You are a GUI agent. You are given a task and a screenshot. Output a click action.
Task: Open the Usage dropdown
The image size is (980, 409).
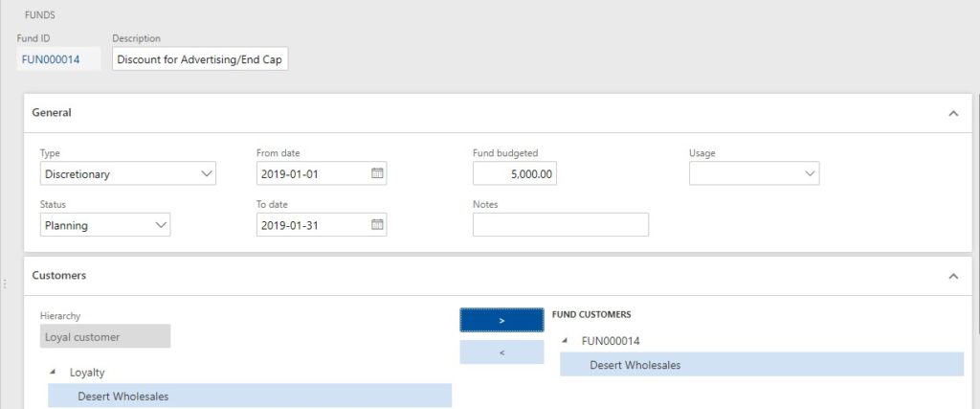[x=810, y=174]
